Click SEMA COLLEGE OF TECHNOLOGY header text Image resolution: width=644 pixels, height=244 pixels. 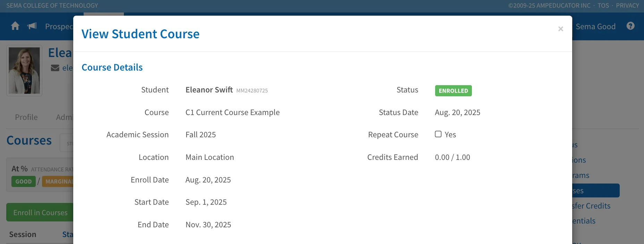tap(52, 6)
